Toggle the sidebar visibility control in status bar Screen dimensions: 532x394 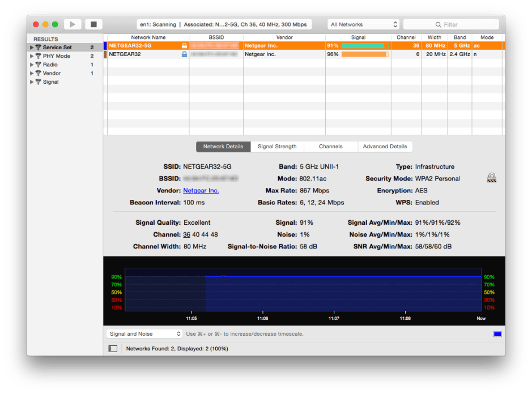[112, 349]
